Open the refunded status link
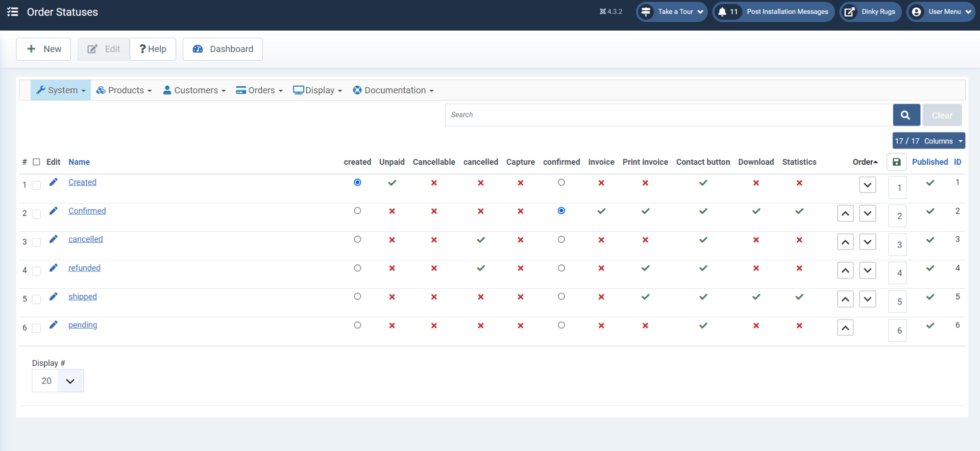The height and width of the screenshot is (451, 980). [x=84, y=268]
